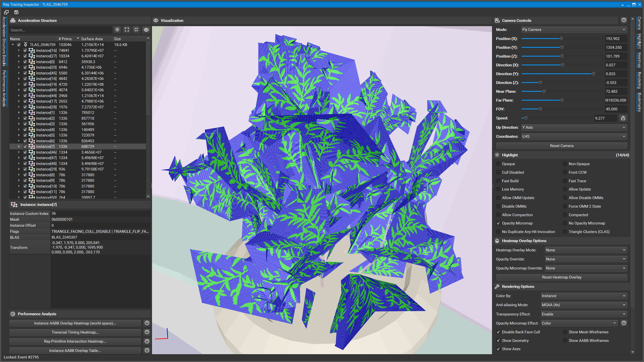Open help for Instance AABB Overlap Heatmap
644x362 pixels.
coord(147,323)
